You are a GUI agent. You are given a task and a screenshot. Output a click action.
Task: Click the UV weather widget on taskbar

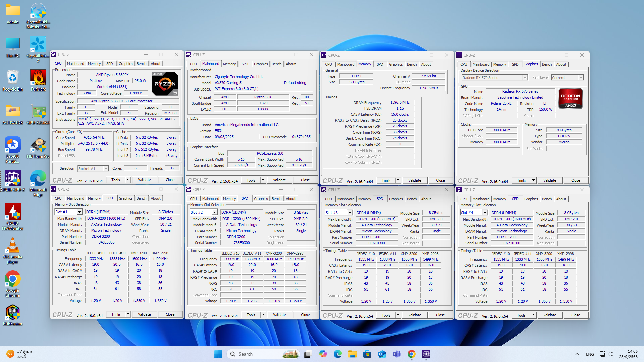(x=20, y=354)
